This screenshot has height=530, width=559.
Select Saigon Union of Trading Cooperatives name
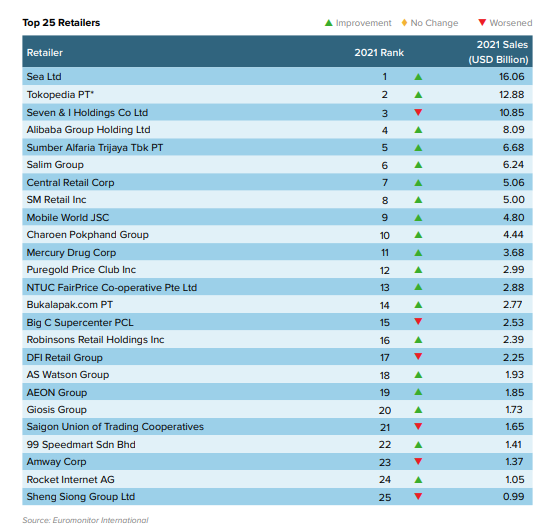pos(115,427)
